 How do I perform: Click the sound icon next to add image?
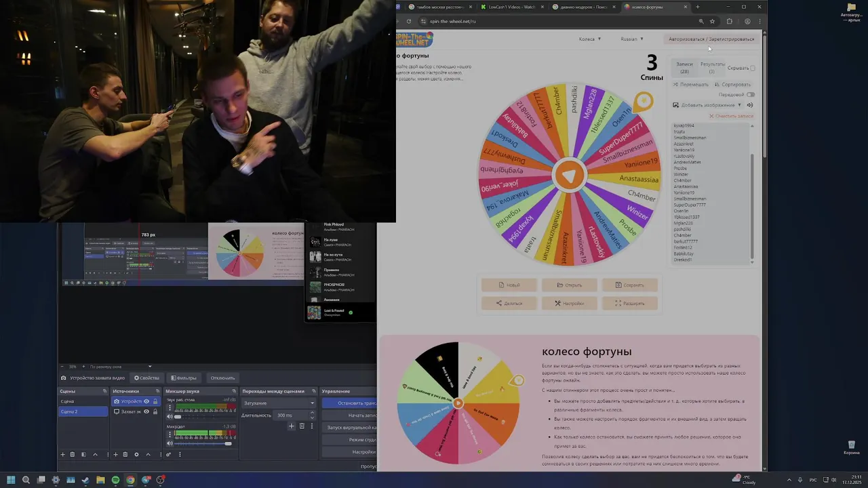coord(750,105)
